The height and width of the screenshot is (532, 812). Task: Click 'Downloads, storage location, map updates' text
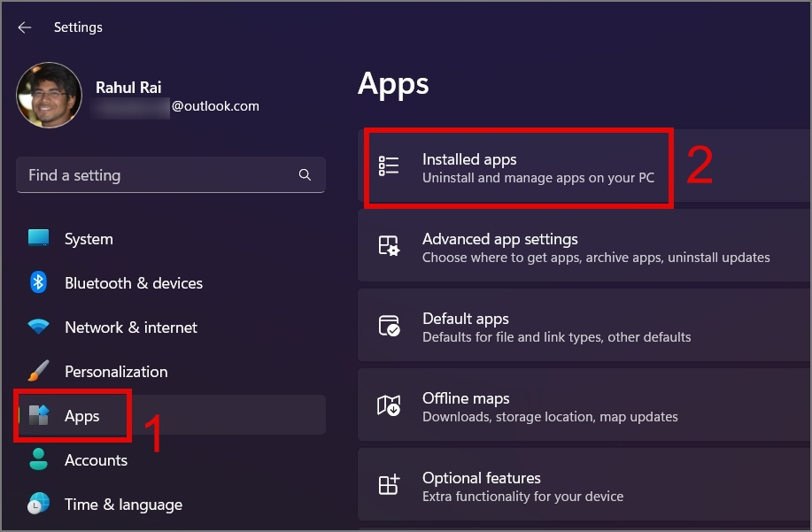(x=550, y=417)
